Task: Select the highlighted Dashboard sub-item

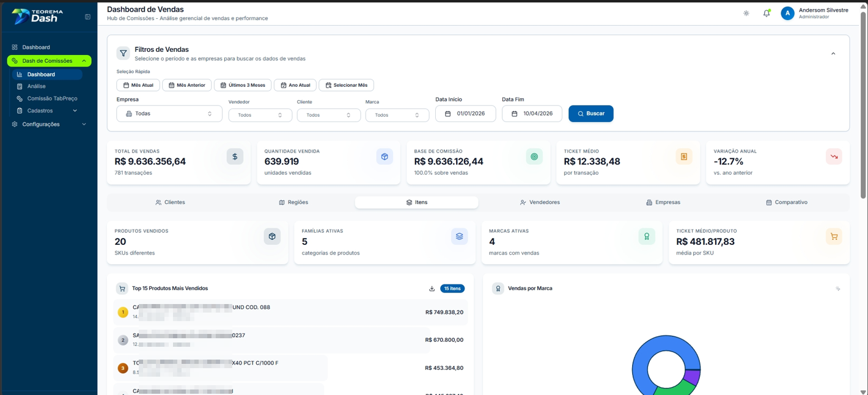Action: coord(47,74)
